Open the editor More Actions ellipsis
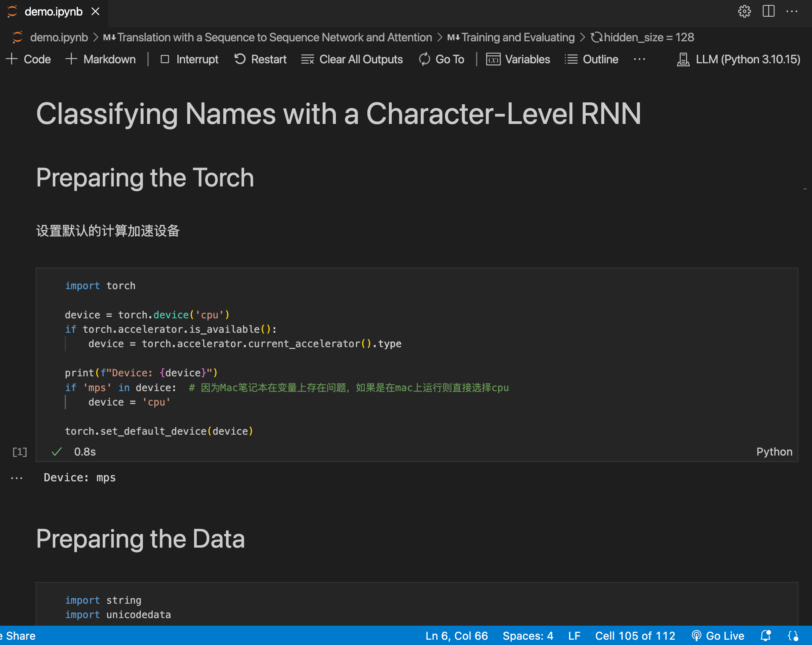 point(792,11)
